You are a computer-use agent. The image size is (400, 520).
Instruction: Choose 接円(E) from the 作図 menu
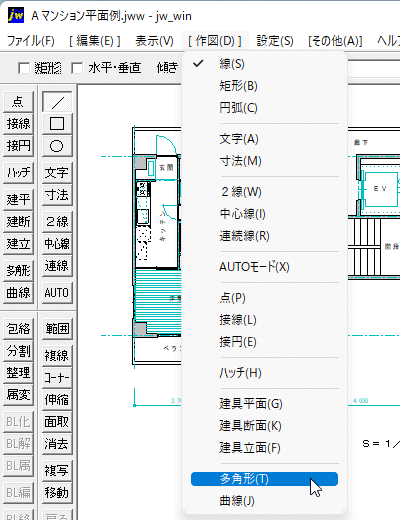(264, 342)
